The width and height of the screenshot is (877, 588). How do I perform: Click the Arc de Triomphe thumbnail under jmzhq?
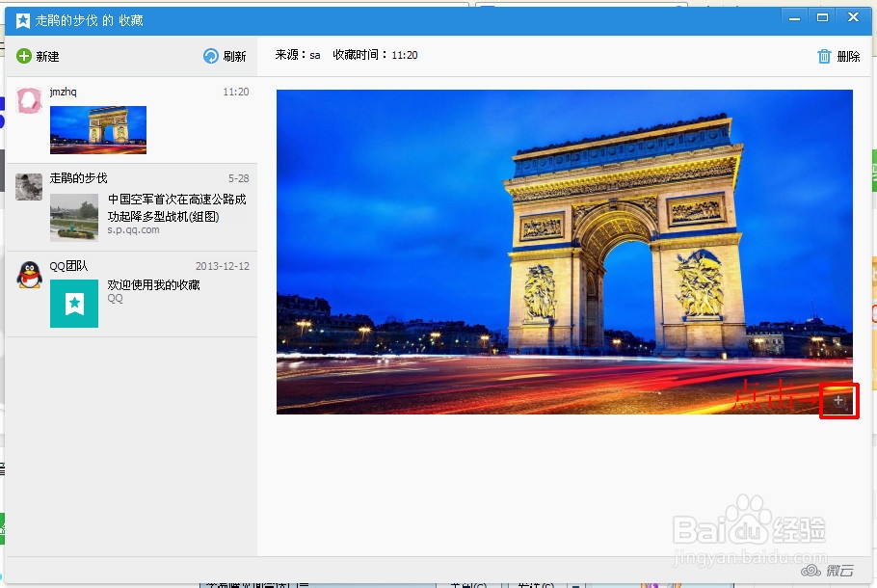pos(98,129)
